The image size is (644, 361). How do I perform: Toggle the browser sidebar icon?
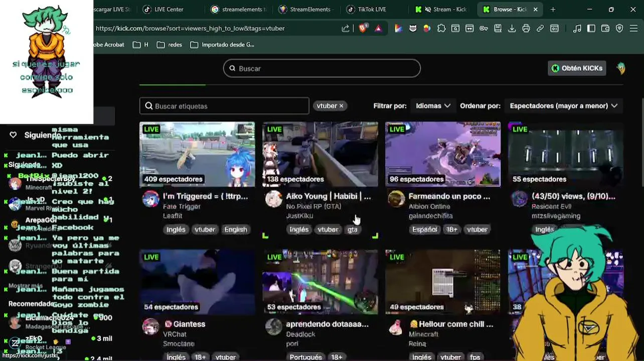pyautogui.click(x=591, y=29)
